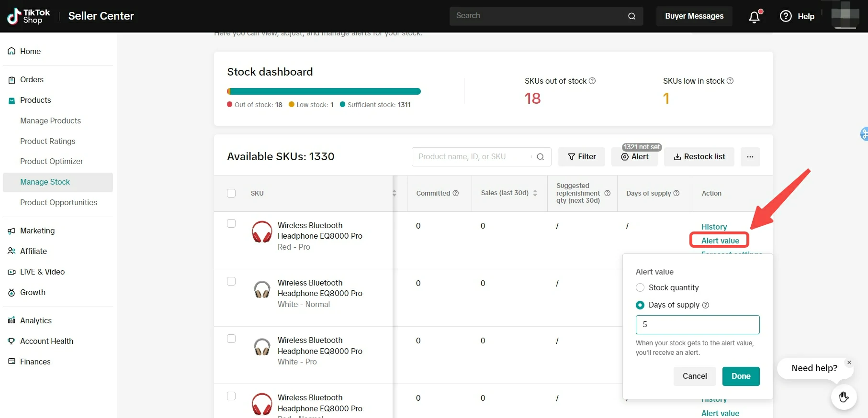Check the White - Normal headphone row checkbox

pos(231,281)
